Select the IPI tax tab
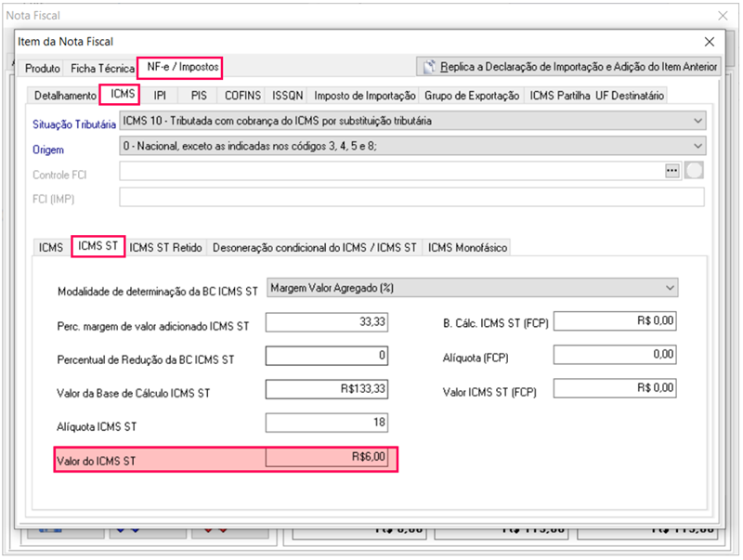This screenshot has height=560, width=743. click(x=160, y=96)
